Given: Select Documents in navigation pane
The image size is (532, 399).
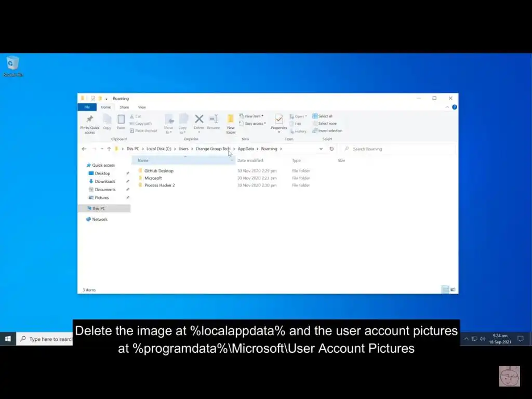Looking at the screenshot, I should [105, 190].
